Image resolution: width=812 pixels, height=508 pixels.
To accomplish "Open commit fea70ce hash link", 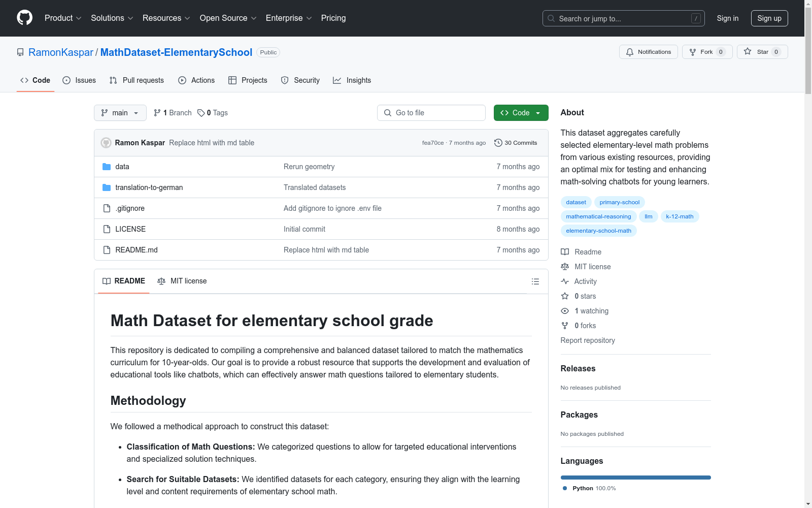I will (x=433, y=143).
